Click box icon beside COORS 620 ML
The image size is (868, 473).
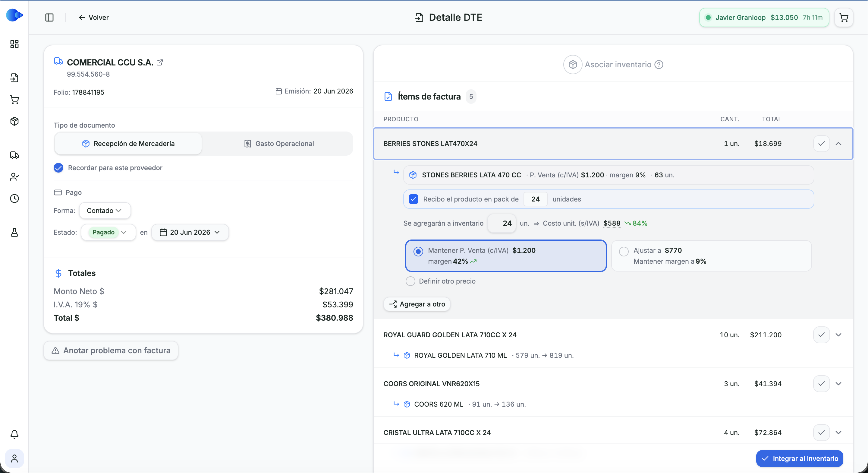point(407,404)
